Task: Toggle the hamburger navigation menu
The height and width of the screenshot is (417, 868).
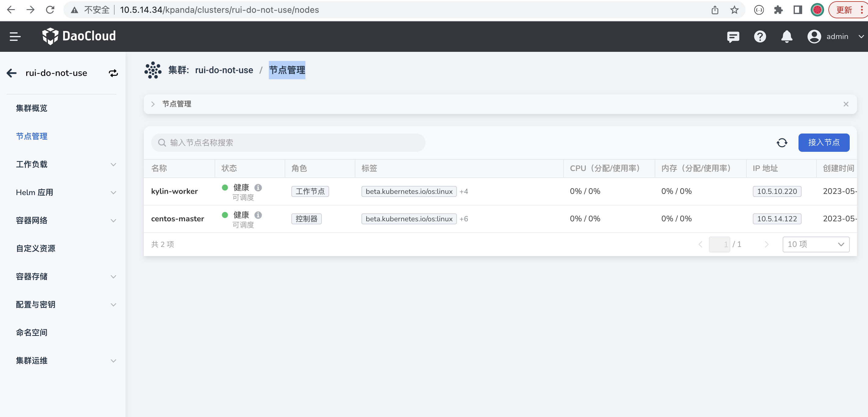Action: coord(15,36)
